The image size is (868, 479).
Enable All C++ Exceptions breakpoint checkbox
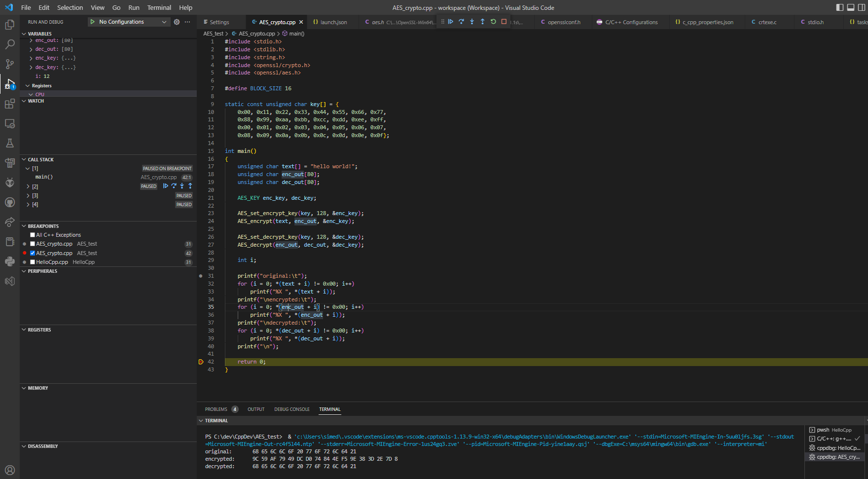[x=33, y=235]
